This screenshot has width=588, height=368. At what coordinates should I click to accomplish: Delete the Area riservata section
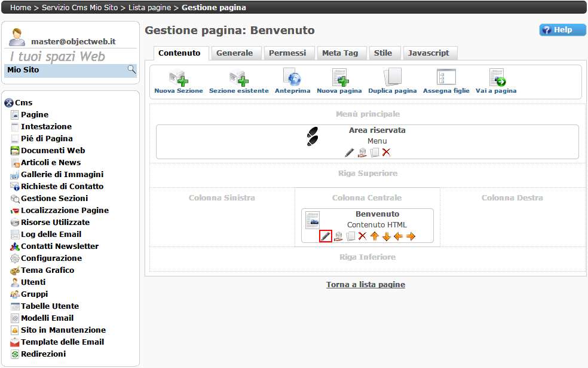386,153
